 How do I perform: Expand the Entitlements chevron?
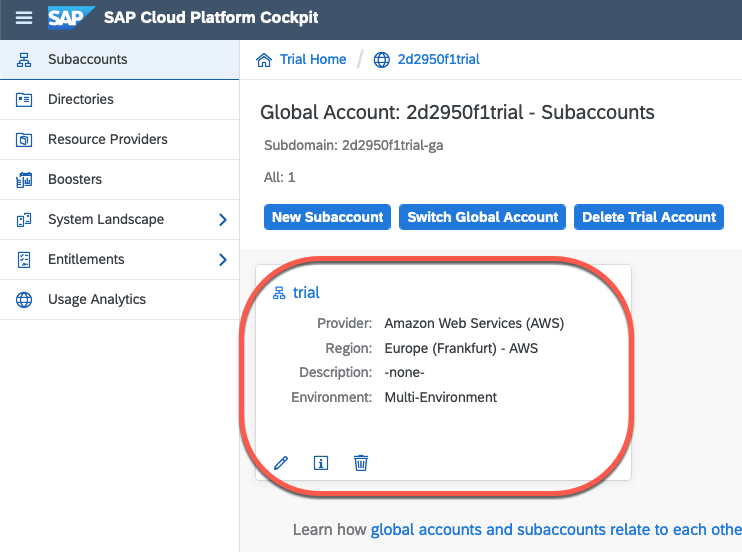pos(223,260)
